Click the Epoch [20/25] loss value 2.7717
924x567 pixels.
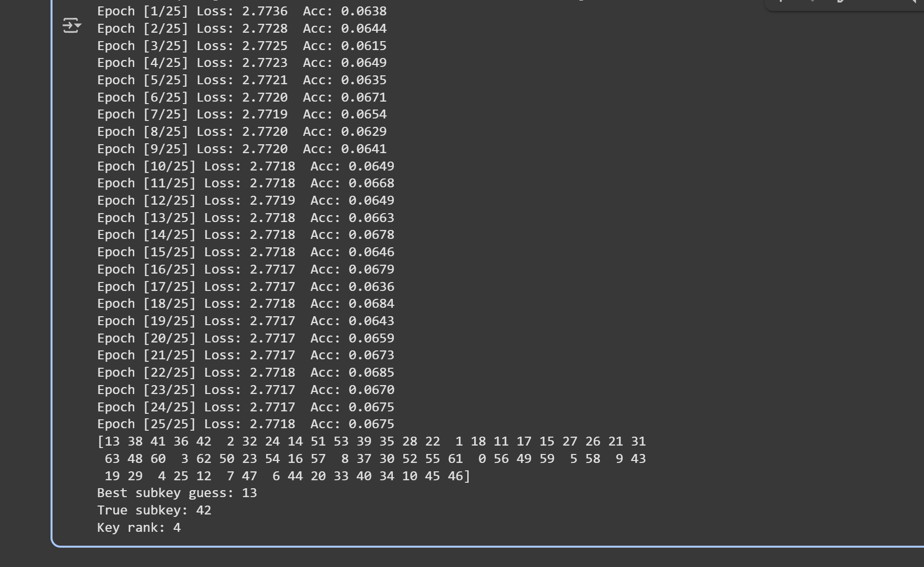(272, 339)
